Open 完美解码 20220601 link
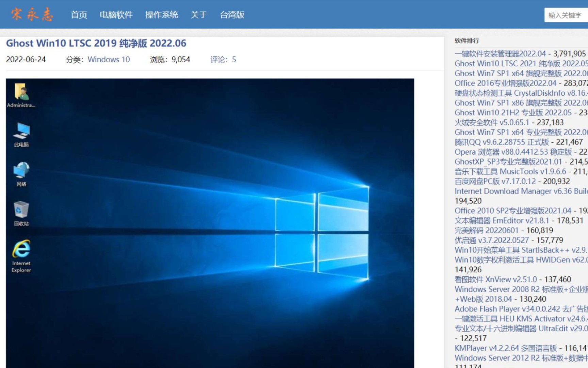 pos(486,231)
